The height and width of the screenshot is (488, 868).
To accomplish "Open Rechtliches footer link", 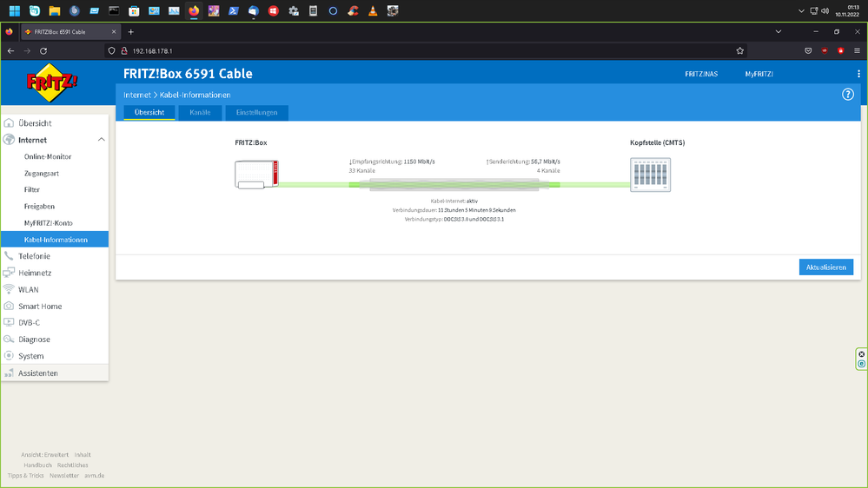I will pyautogui.click(x=72, y=465).
